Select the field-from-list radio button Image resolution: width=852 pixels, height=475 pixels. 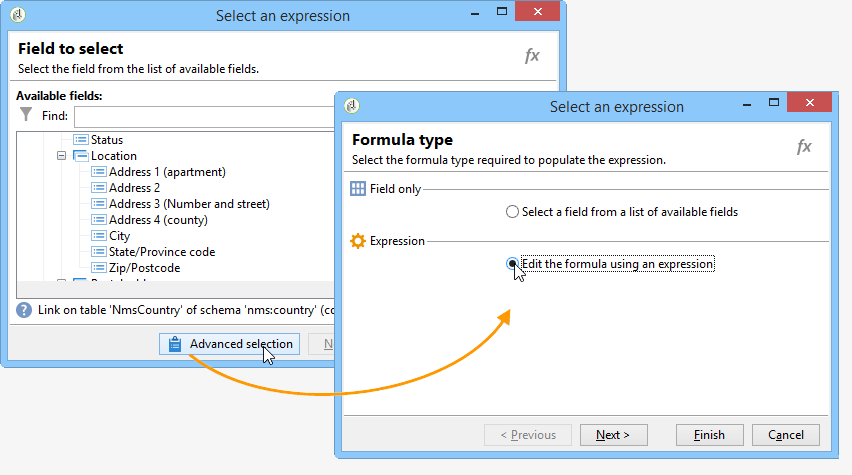click(x=513, y=212)
